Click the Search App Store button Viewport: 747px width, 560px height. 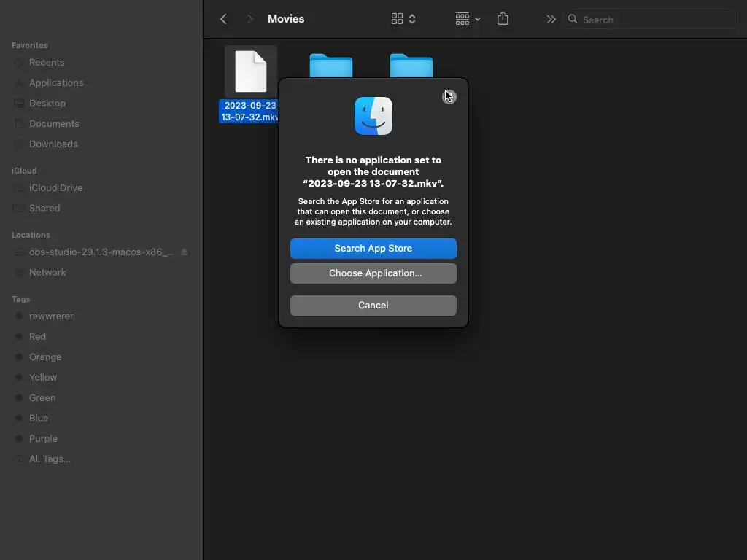(373, 249)
